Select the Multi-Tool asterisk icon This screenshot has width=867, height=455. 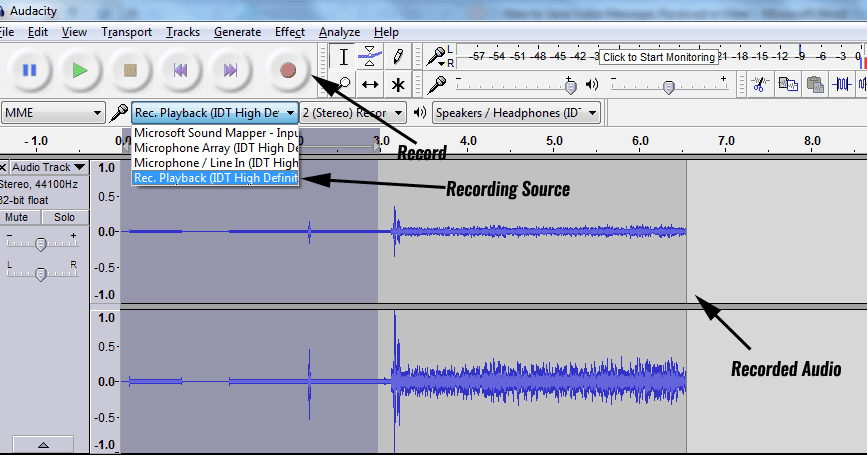(397, 85)
